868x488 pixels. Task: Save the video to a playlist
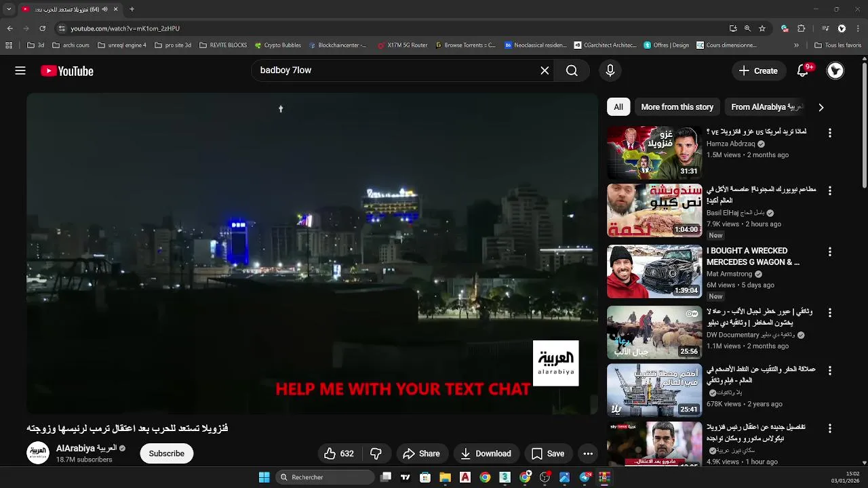pos(548,453)
